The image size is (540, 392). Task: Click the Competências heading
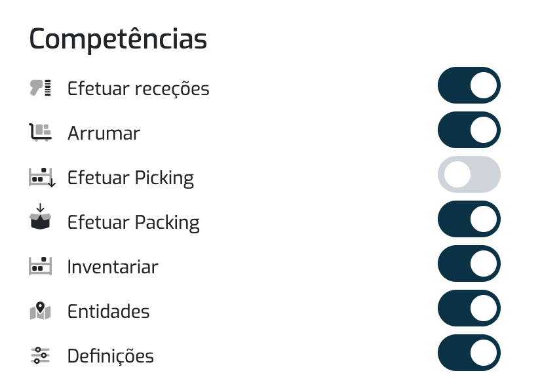[118, 39]
